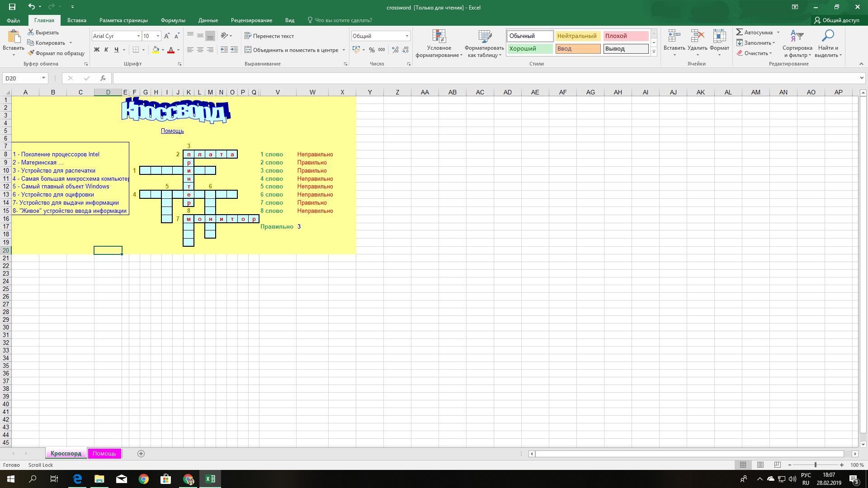Click the Format Painter brush icon
The width and height of the screenshot is (868, 488).
tap(31, 53)
